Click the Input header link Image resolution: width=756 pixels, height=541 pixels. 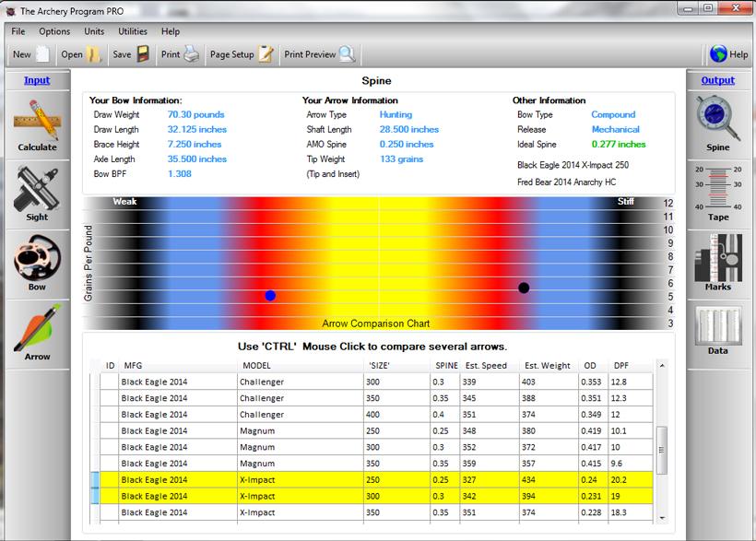(x=37, y=80)
